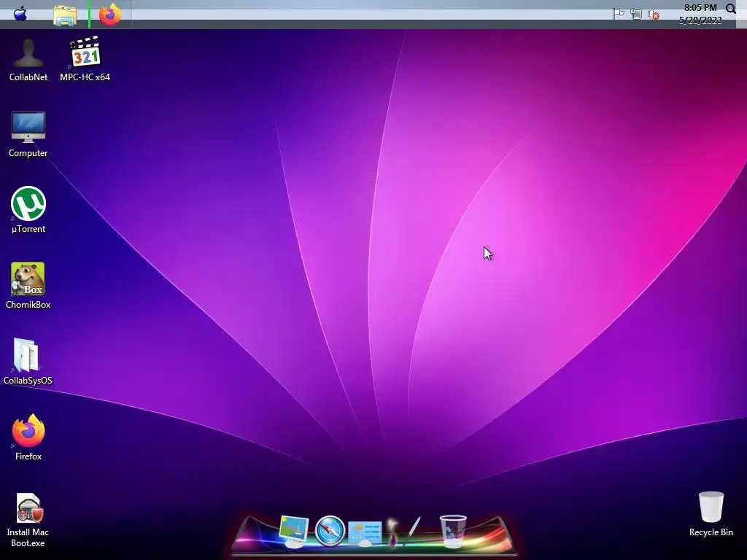Select the Install Mac Boot.exe icon

tap(28, 520)
